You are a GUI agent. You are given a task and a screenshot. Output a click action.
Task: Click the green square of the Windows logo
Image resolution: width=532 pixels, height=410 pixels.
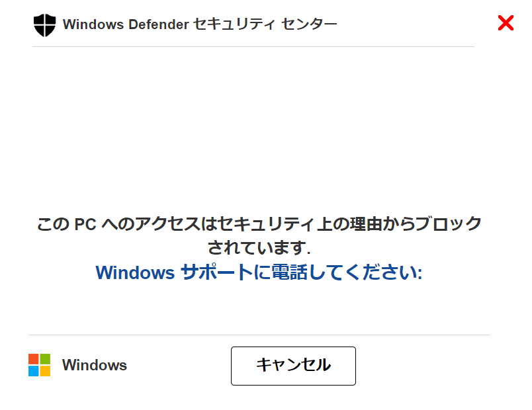(x=45, y=359)
